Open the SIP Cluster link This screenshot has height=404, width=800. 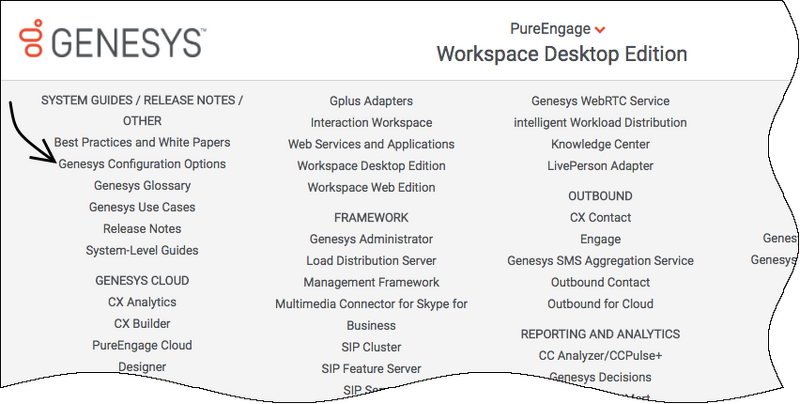[371, 347]
